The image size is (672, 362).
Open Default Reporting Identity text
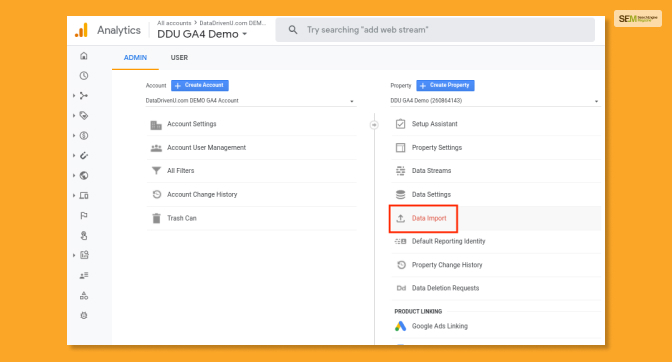[x=448, y=241]
